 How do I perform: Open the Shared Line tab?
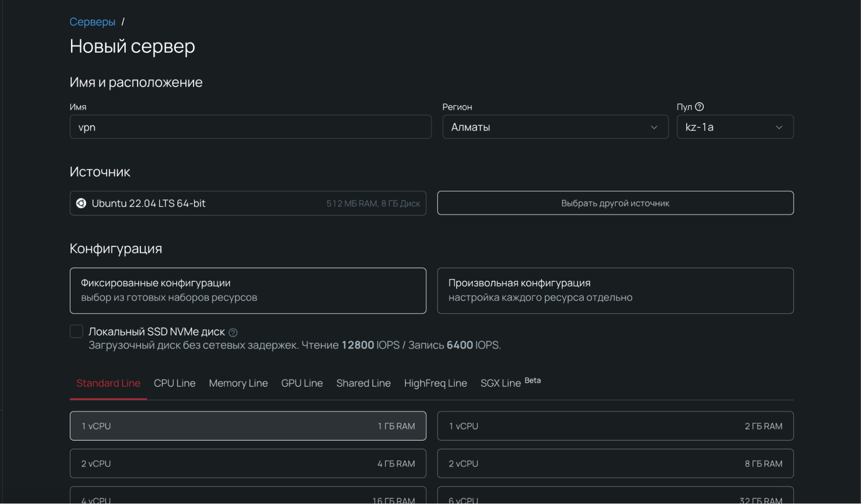coord(363,383)
